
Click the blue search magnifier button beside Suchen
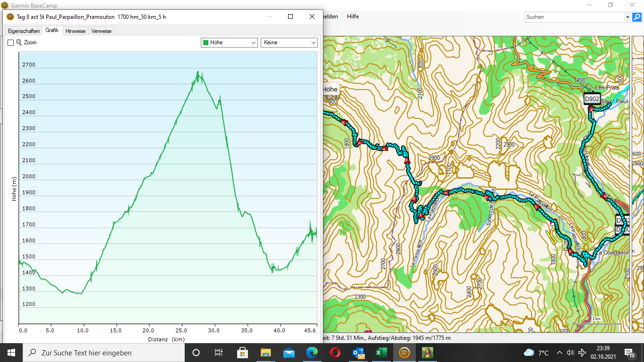coord(637,17)
